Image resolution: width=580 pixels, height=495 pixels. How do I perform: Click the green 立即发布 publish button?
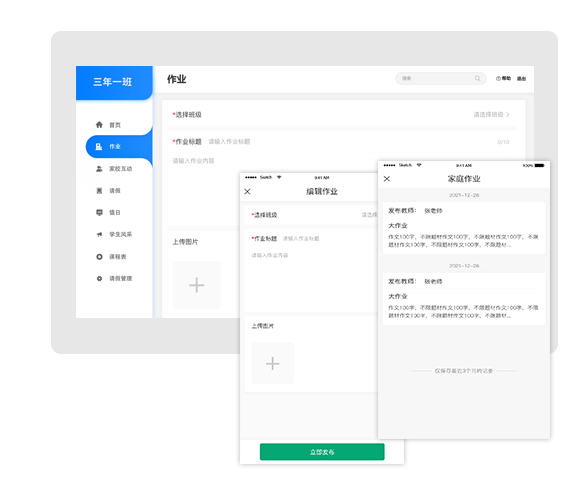(x=322, y=452)
